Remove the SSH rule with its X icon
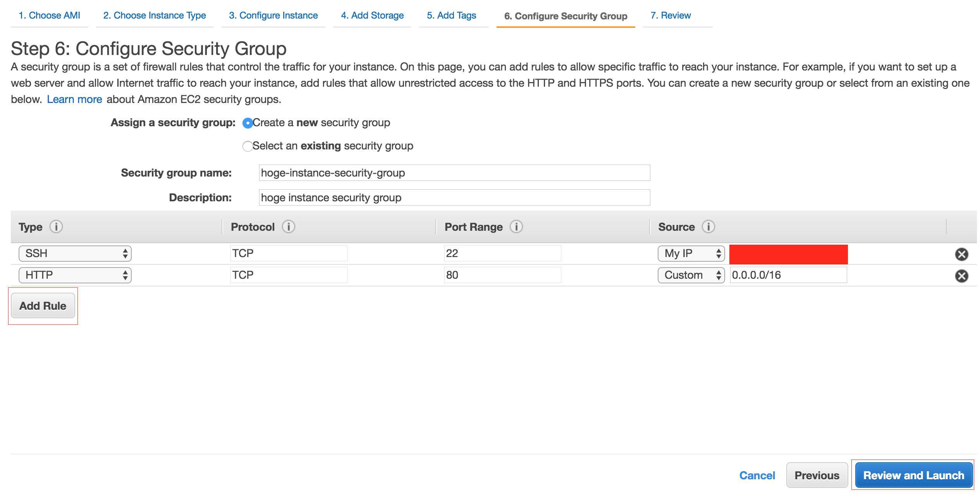This screenshot has width=980, height=494. (x=961, y=254)
